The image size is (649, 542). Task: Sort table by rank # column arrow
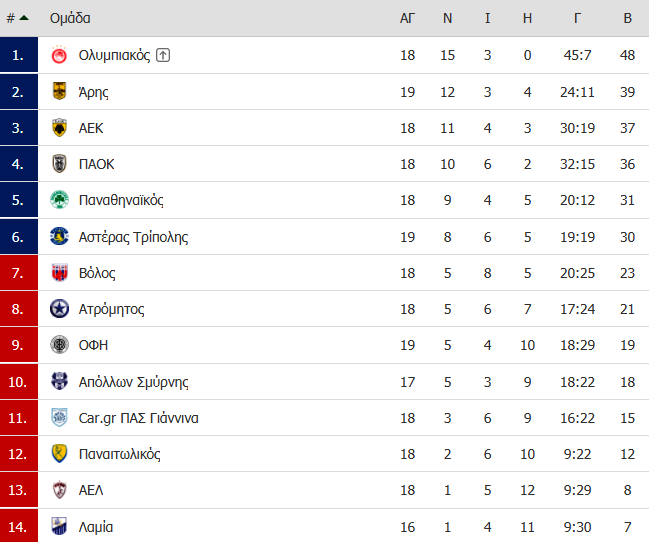(18, 18)
